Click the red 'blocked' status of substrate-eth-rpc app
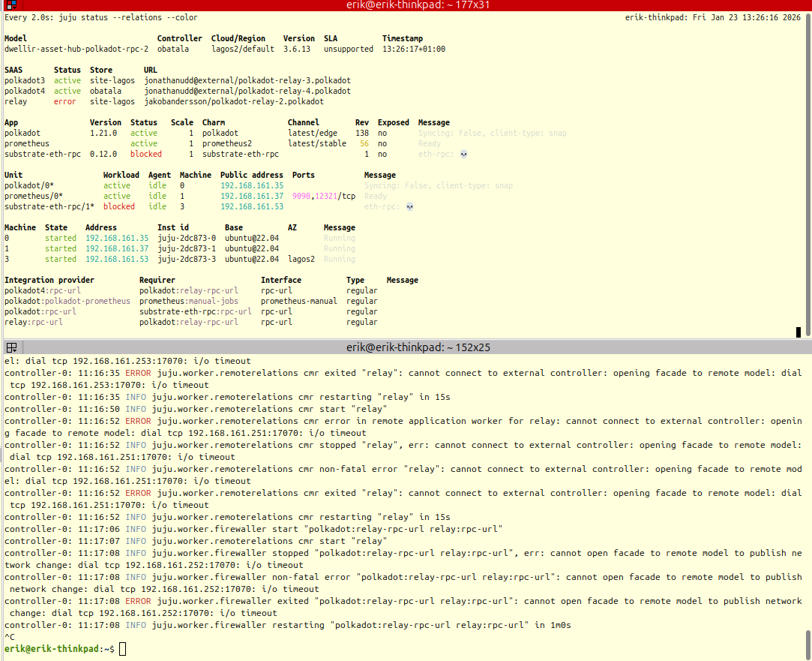Viewport: 812px width, 661px height. point(145,154)
